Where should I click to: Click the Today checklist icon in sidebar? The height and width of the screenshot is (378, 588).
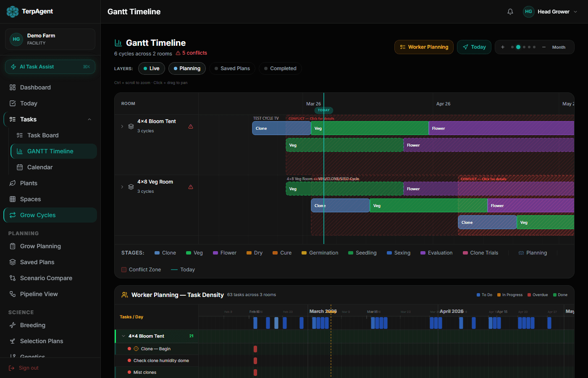click(x=13, y=103)
